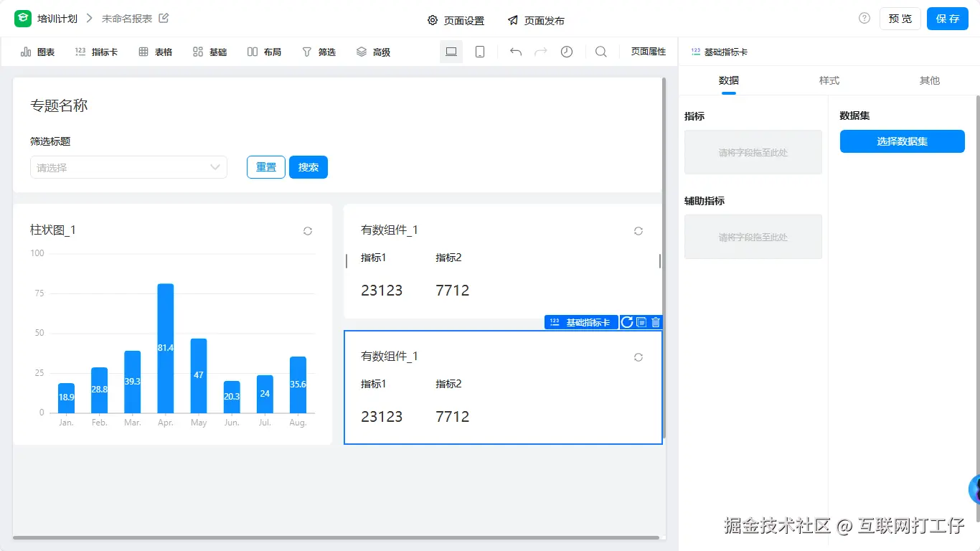Click the 基础指标卡 panel header
Viewport: 980px width, 551px height.
pos(719,52)
